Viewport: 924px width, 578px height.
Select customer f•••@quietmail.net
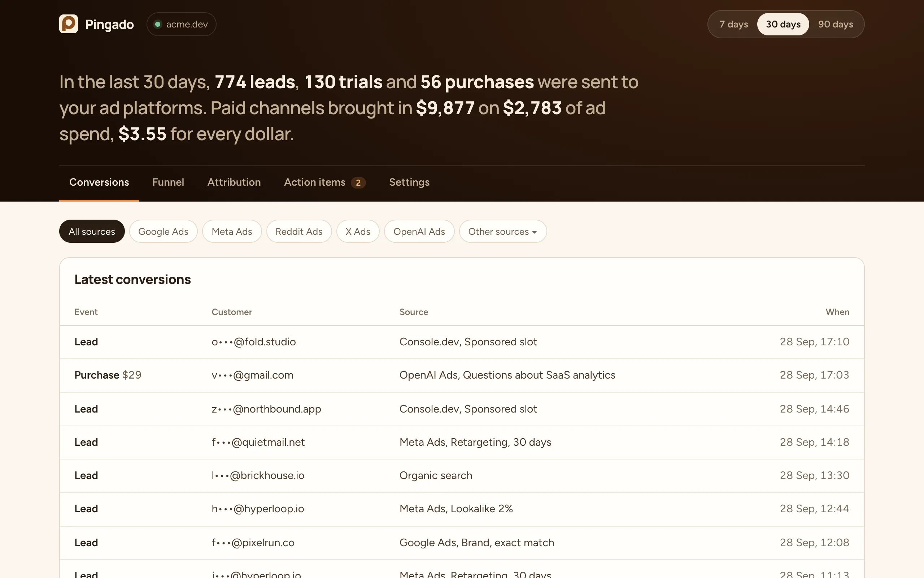[x=258, y=442]
